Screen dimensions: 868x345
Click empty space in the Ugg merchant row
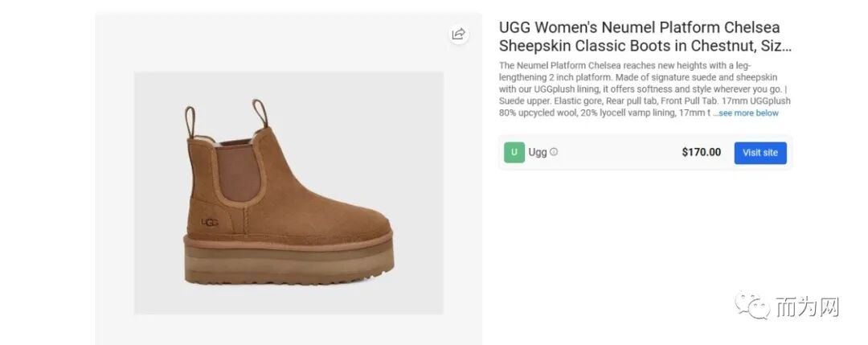(620, 152)
